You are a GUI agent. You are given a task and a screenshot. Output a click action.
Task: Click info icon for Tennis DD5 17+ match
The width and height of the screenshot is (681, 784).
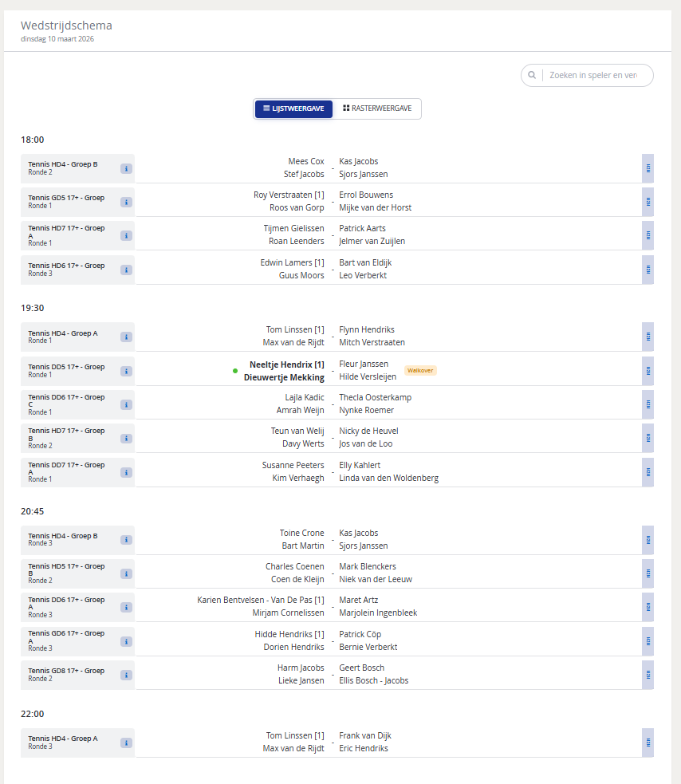click(126, 371)
